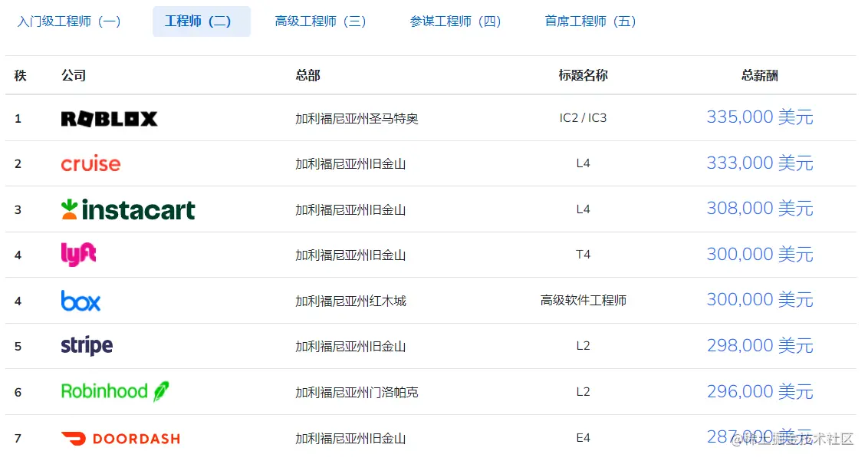Click 加利福尼亚州圣马特奥 headquarters text
This screenshot has width=868, height=461.
point(357,119)
